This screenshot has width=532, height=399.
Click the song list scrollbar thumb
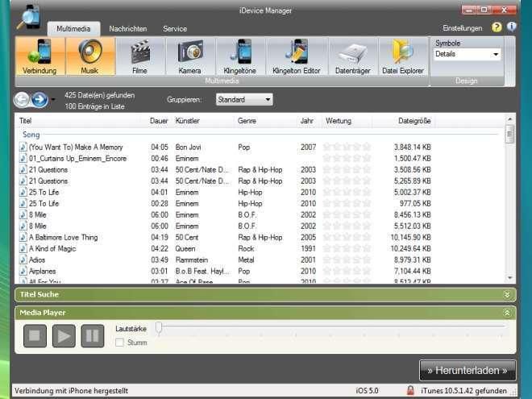[x=509, y=135]
